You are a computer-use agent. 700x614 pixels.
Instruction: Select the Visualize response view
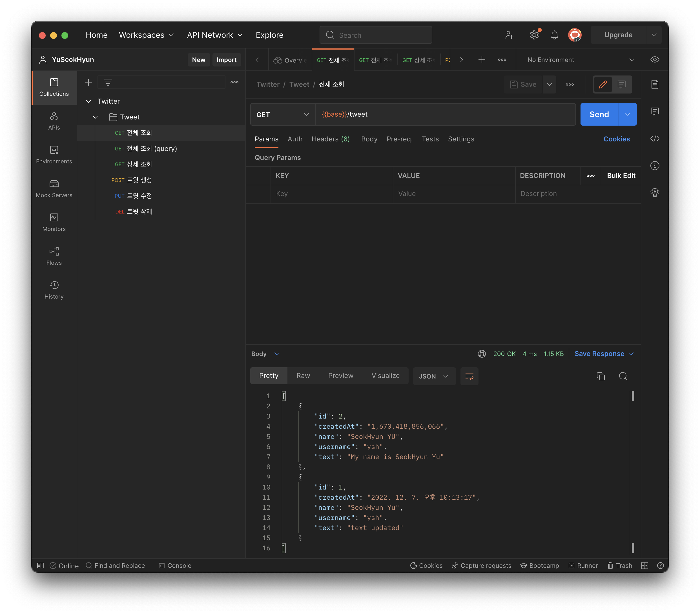(385, 375)
